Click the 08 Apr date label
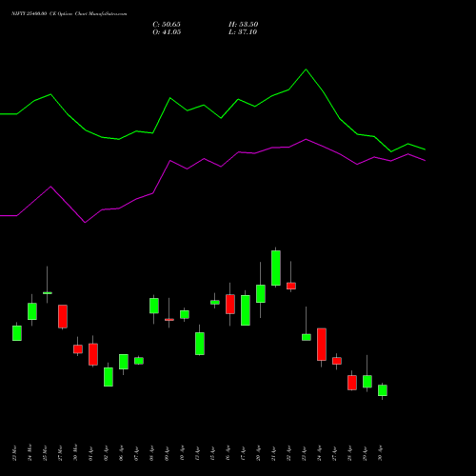 tap(151, 453)
